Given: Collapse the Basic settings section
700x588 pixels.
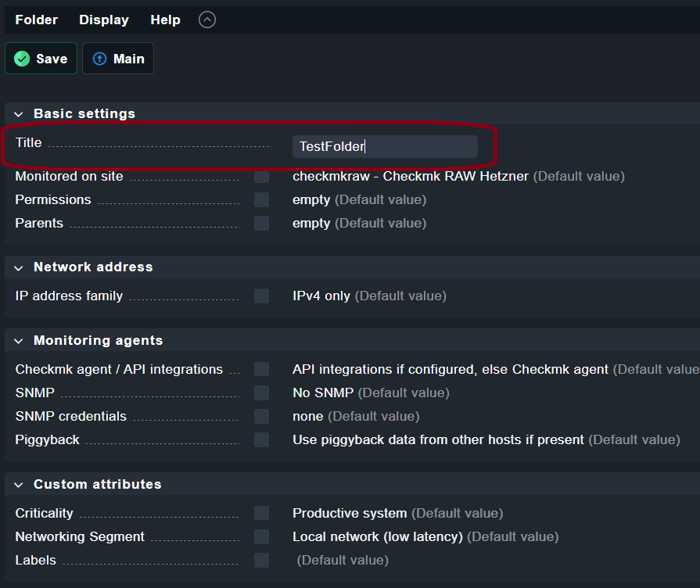Looking at the screenshot, I should point(18,114).
